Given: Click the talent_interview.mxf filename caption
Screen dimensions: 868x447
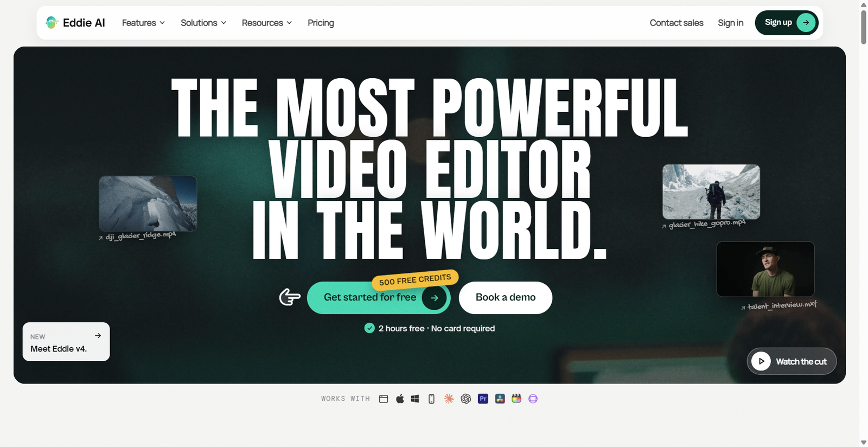Looking at the screenshot, I should point(782,305).
